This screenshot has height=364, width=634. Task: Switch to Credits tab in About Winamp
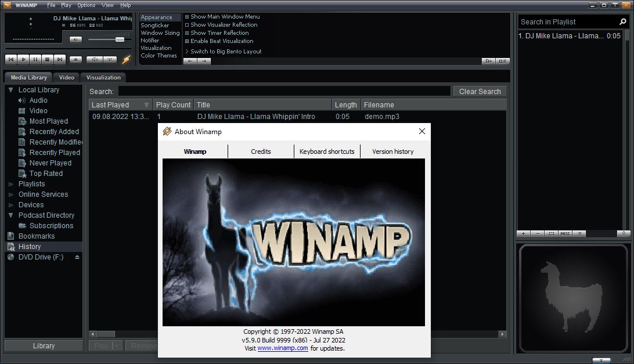[x=261, y=152]
